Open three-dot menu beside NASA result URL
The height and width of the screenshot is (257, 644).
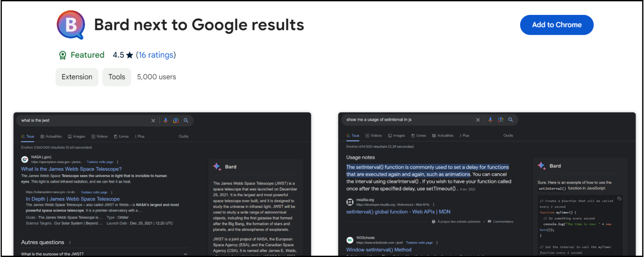118,162
